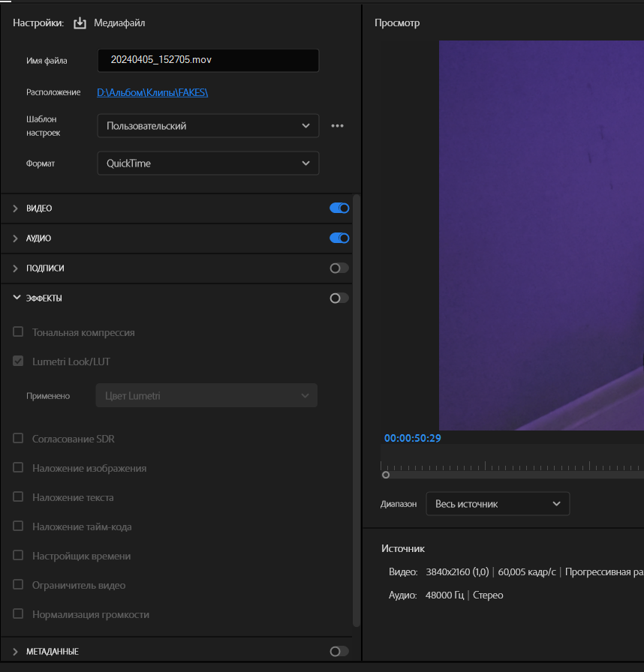Enable the МЕТАДАННЫЕ toggle
The height and width of the screenshot is (672, 644).
[339, 651]
